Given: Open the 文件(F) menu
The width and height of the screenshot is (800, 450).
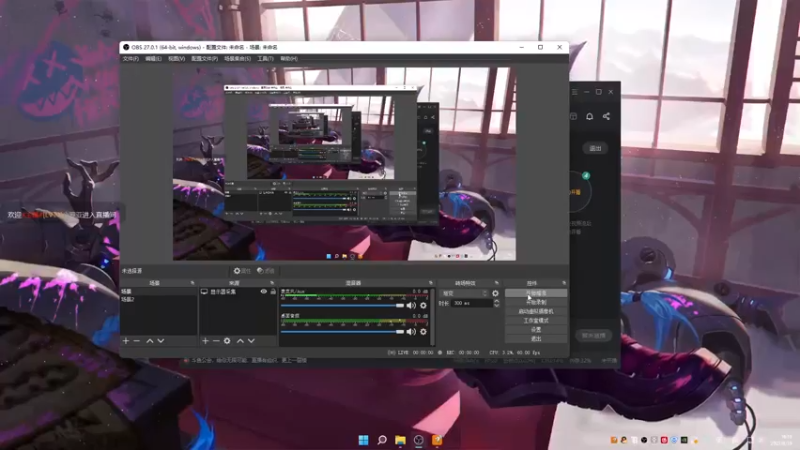Looking at the screenshot, I should 131,59.
